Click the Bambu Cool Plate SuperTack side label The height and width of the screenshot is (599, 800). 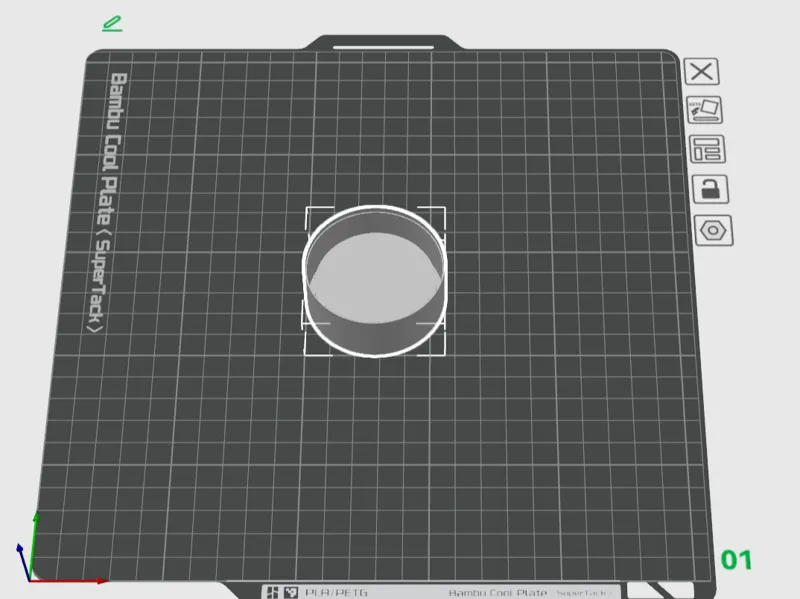tap(107, 203)
